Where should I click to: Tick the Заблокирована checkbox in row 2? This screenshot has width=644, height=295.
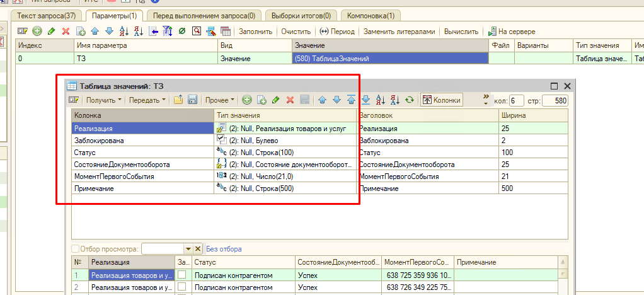(182, 287)
